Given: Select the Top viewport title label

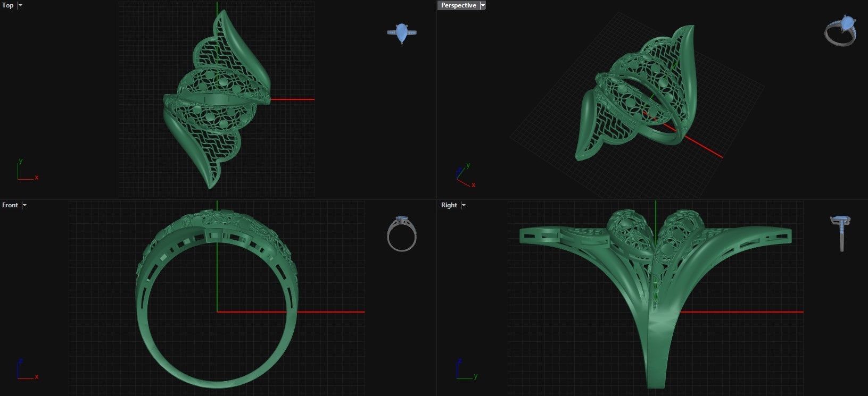Looking at the screenshot, I should (x=8, y=5).
